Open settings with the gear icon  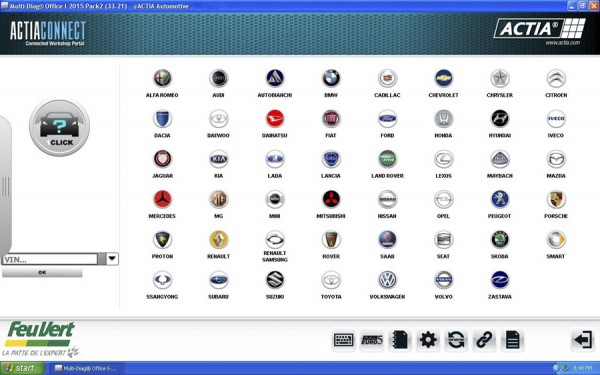coord(428,340)
